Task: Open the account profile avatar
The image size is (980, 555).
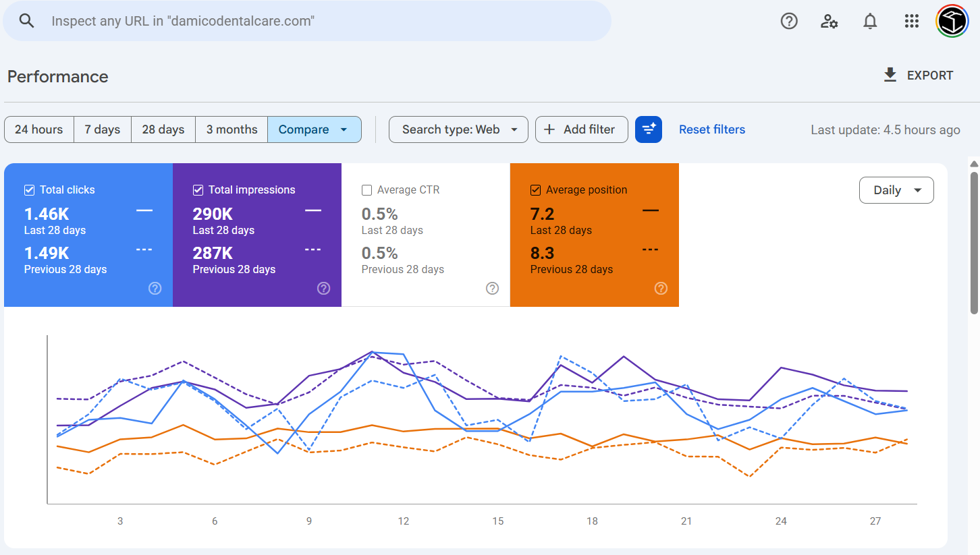Action: point(952,21)
